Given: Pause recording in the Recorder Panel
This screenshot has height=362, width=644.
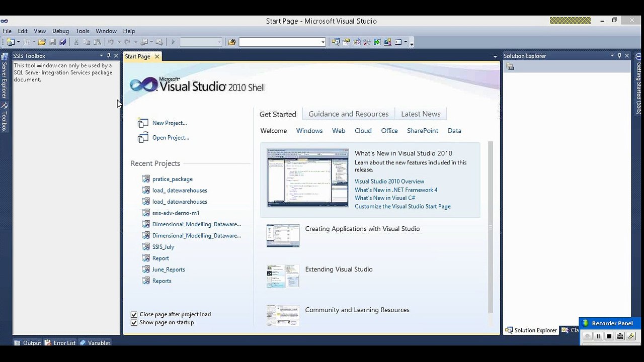Looking at the screenshot, I should point(598,336).
